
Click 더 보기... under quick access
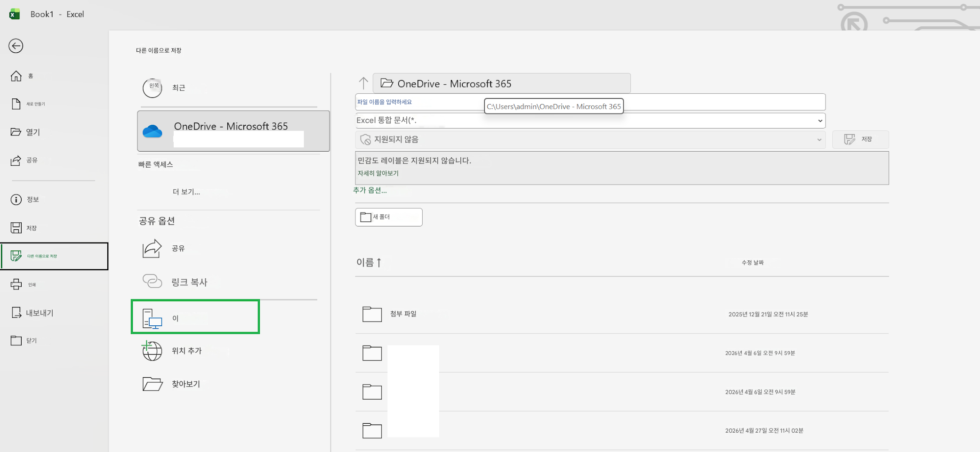click(x=186, y=192)
